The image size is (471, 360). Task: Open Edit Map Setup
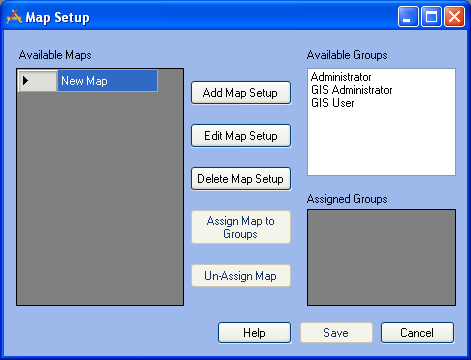[x=241, y=136]
